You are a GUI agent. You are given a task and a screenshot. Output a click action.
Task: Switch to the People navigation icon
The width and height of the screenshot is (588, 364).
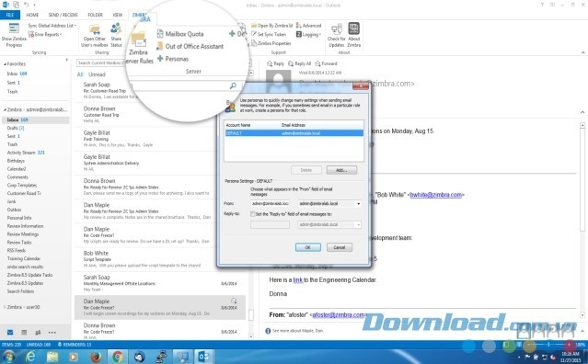click(x=38, y=332)
